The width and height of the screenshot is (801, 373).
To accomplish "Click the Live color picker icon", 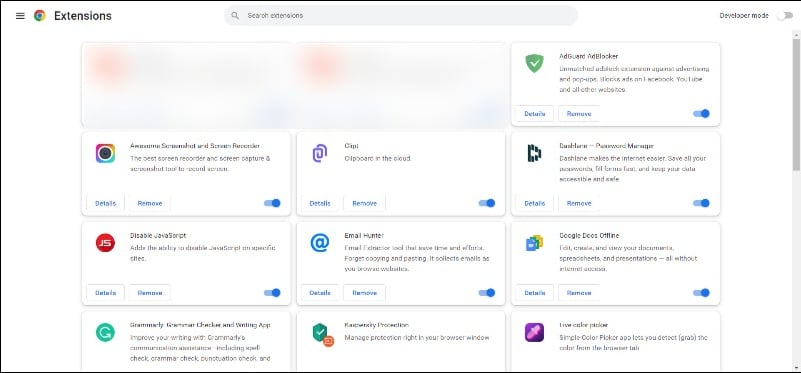I will (534, 332).
